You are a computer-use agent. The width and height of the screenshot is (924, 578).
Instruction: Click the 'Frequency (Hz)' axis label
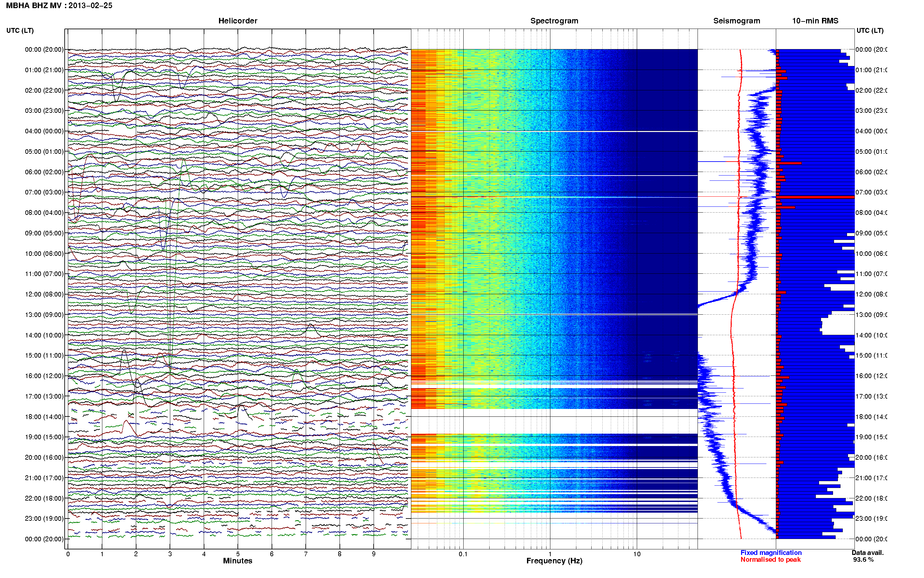click(554, 561)
